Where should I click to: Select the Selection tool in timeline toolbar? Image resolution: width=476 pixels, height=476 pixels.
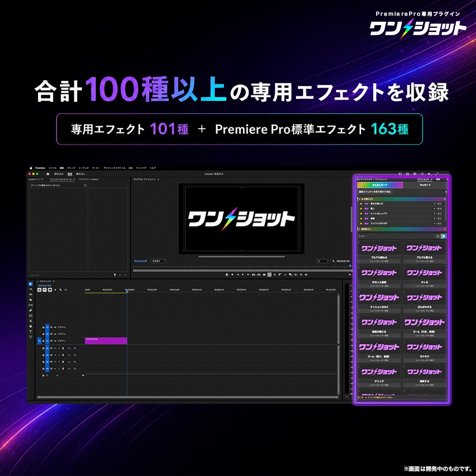click(x=30, y=284)
